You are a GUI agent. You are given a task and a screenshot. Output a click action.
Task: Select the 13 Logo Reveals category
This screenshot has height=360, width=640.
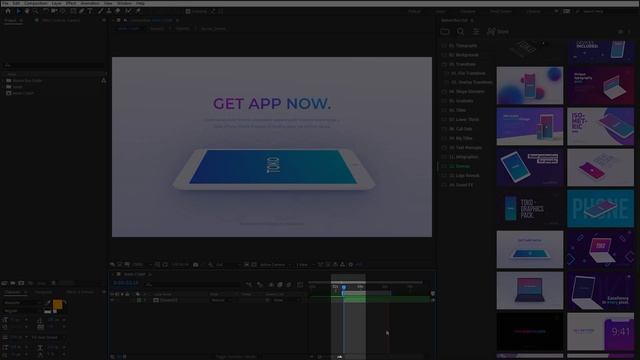(464, 176)
